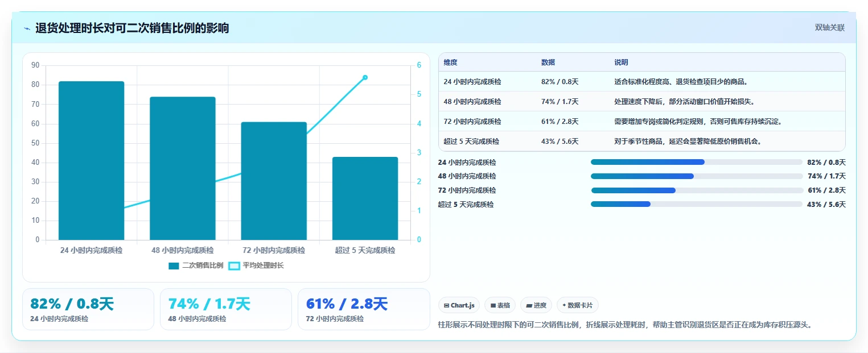Click the small icon inside the Chart.js tag
This screenshot has width=868, height=353.
tap(447, 306)
